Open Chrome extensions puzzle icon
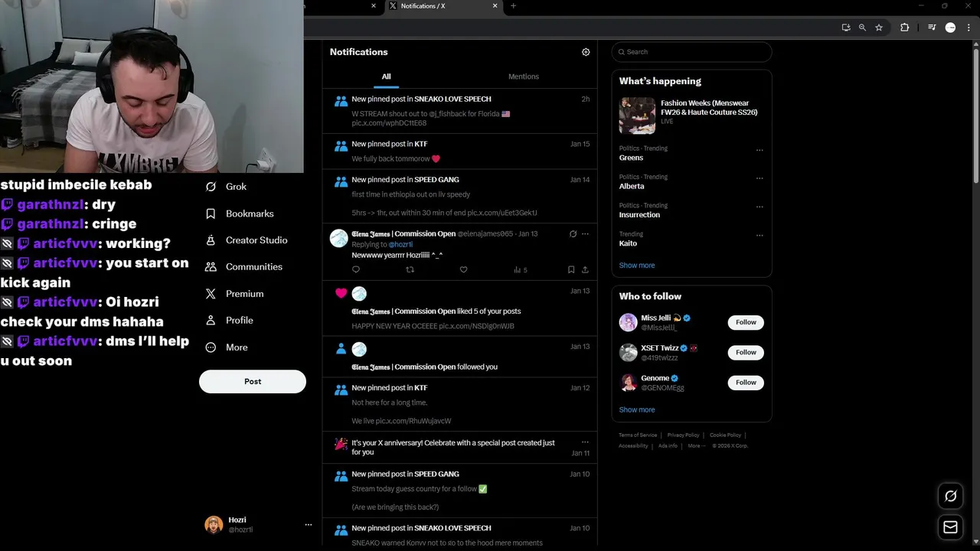Screen dimensions: 980x551 coord(904,28)
